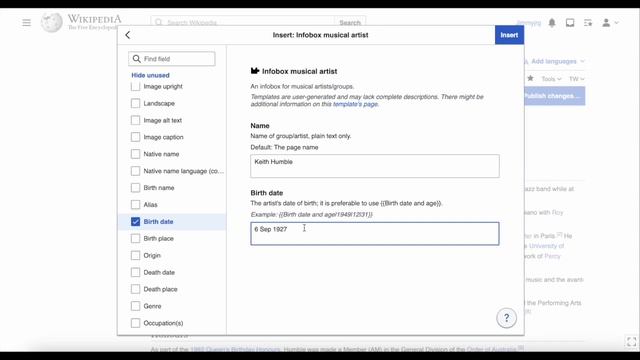640x360 pixels.
Task: Open the help question mark button
Action: (506, 318)
